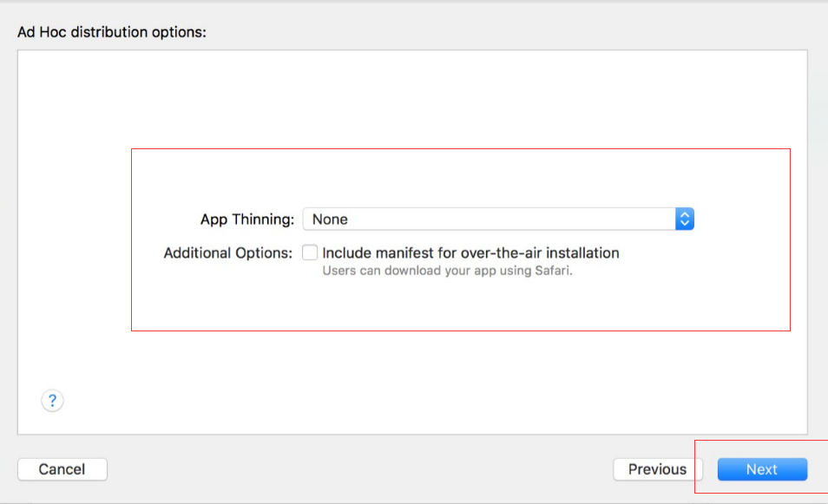Click the question mark help icon
The height and width of the screenshot is (504, 828).
tap(52, 401)
